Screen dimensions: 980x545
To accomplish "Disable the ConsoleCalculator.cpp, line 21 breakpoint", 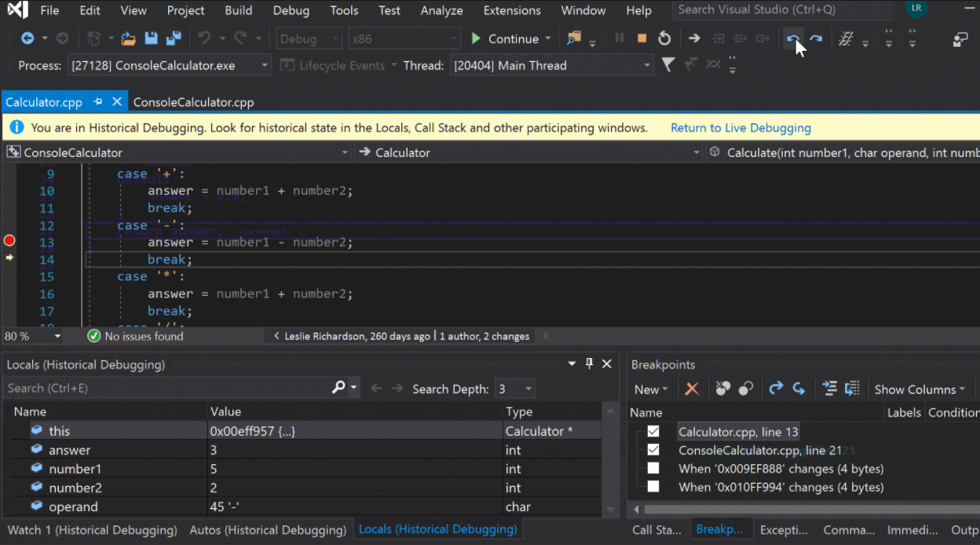I will pyautogui.click(x=653, y=450).
